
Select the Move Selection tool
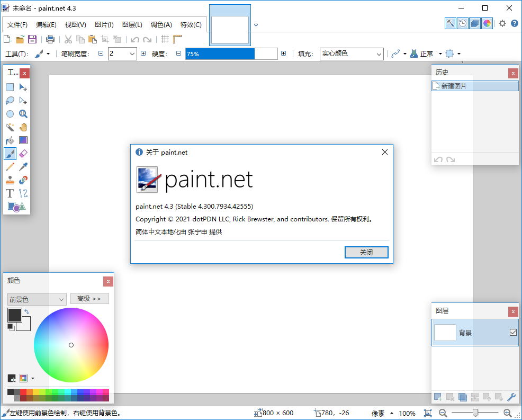[23, 101]
